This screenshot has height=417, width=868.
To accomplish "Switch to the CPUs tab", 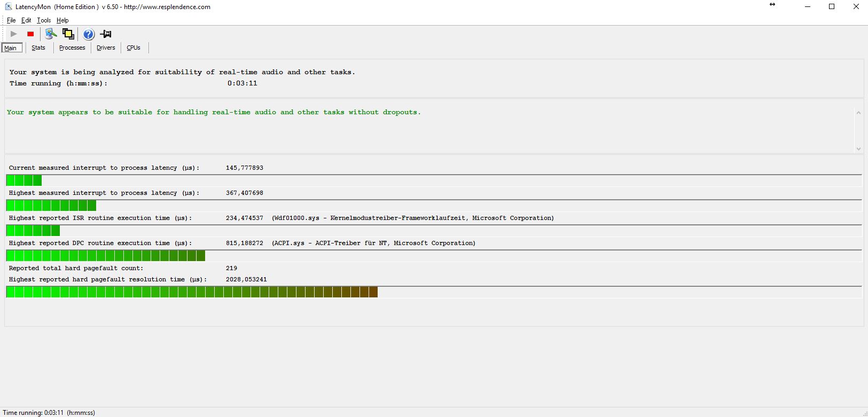I will 134,48.
